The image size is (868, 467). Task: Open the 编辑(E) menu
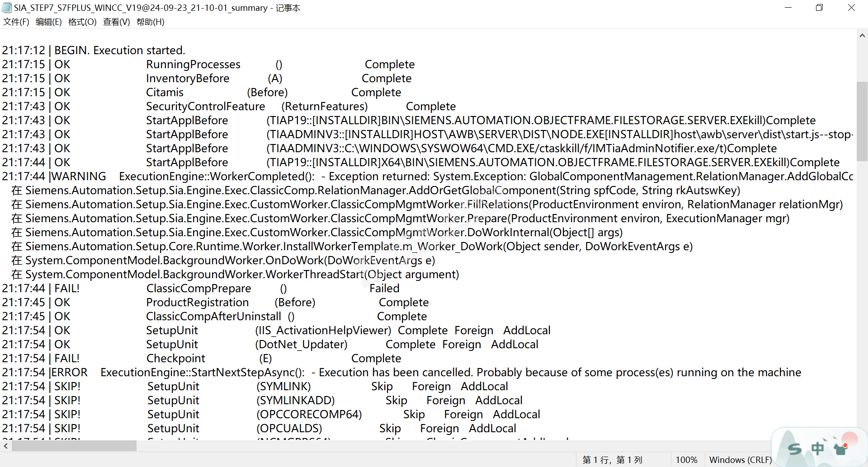(x=49, y=22)
